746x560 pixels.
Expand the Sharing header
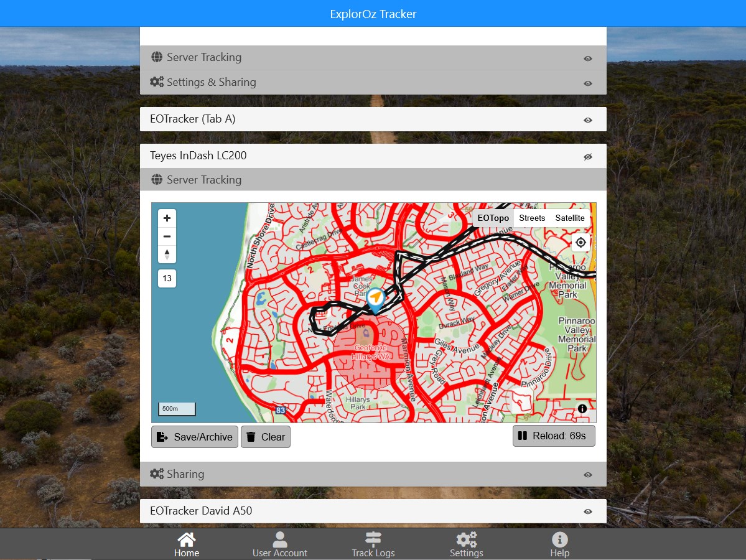[373, 474]
